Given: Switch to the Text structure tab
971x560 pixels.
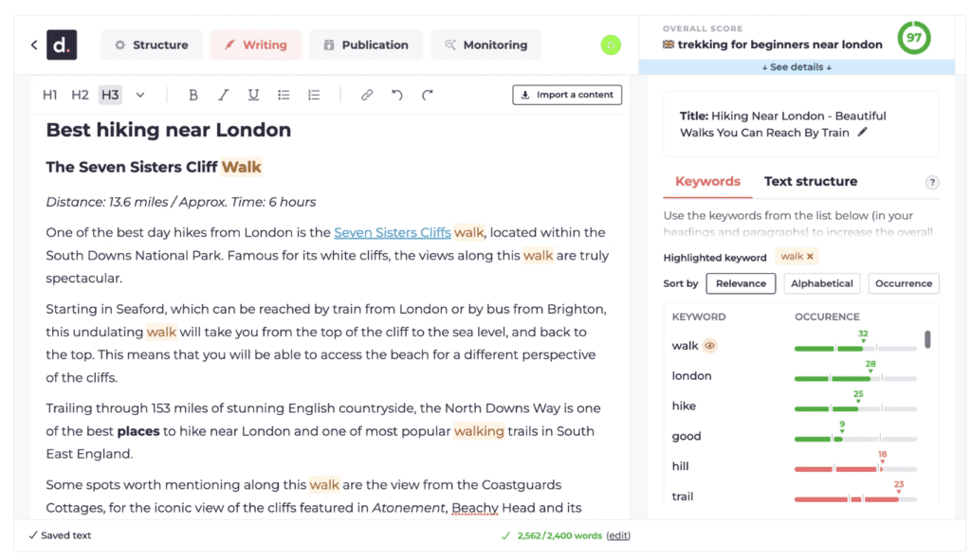Looking at the screenshot, I should click(810, 181).
